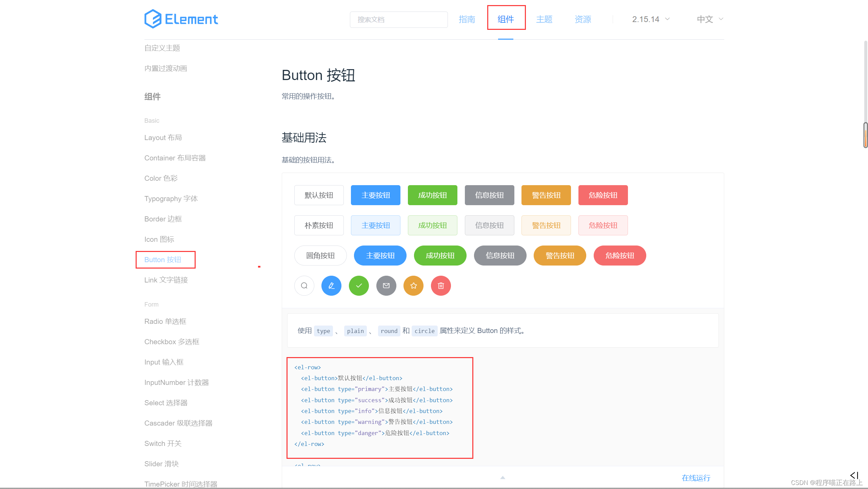Image resolution: width=868 pixels, height=489 pixels.
Task: Click the plain light-green 成功按钮
Action: click(432, 225)
